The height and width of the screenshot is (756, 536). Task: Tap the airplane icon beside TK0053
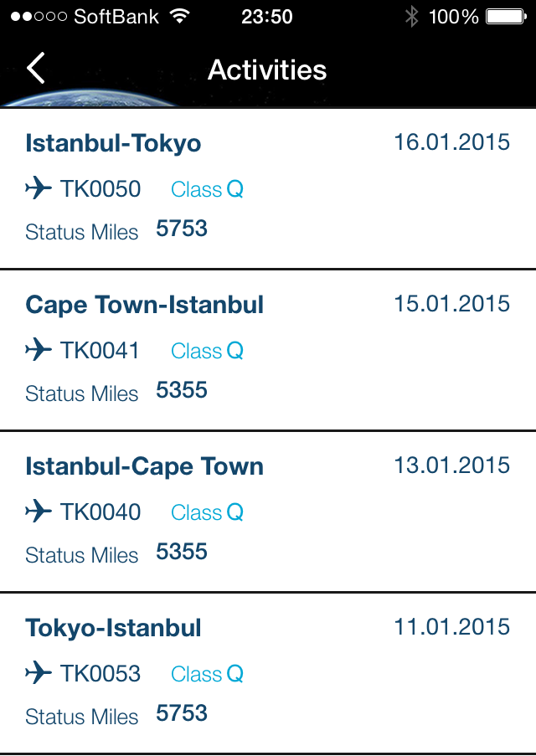click(39, 673)
